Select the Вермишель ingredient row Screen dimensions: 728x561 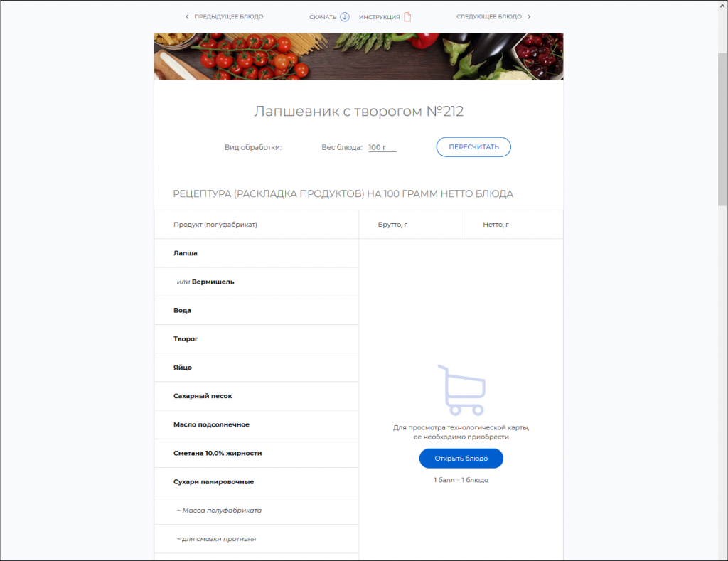pos(257,282)
